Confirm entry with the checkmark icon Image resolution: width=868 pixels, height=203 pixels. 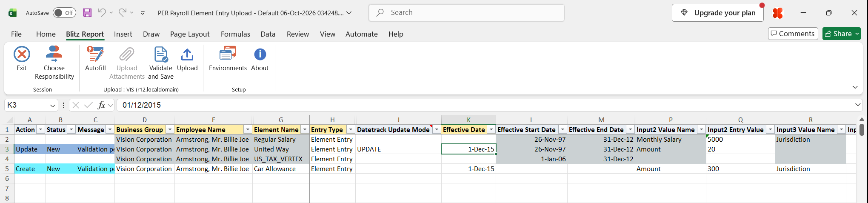coord(89,105)
